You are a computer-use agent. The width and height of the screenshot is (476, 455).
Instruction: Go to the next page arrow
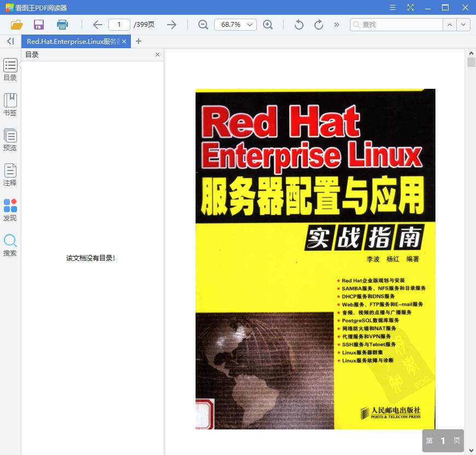pos(171,25)
